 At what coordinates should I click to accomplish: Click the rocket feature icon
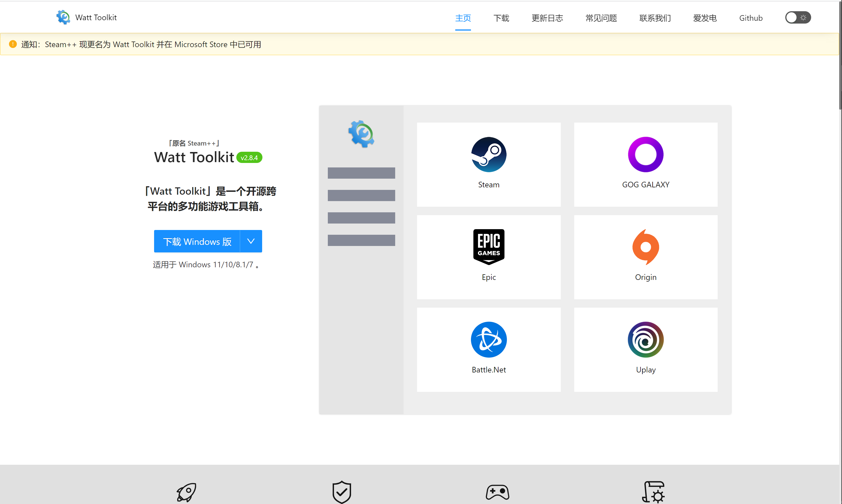(186, 492)
